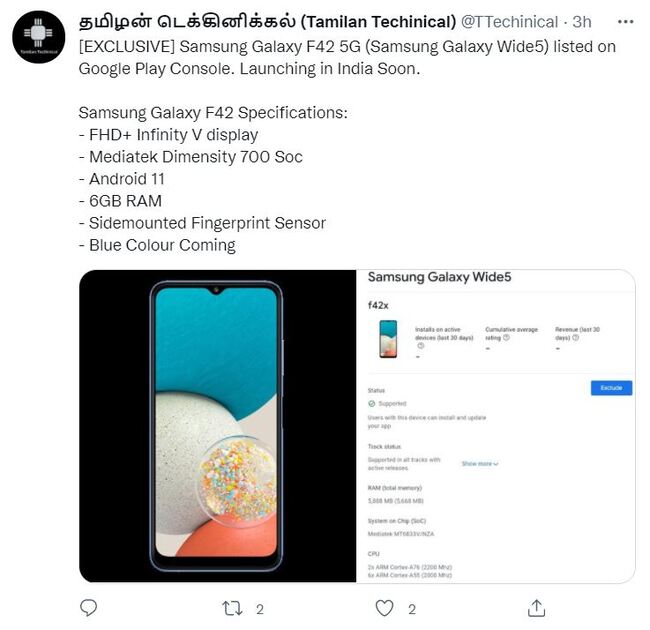
Task: Open the @TTechinical handle link
Action: 509,22
